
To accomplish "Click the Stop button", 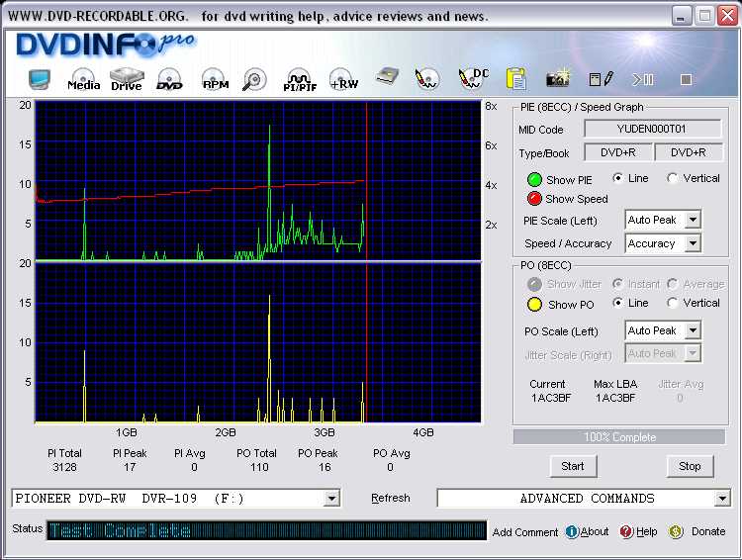I will (690, 466).
